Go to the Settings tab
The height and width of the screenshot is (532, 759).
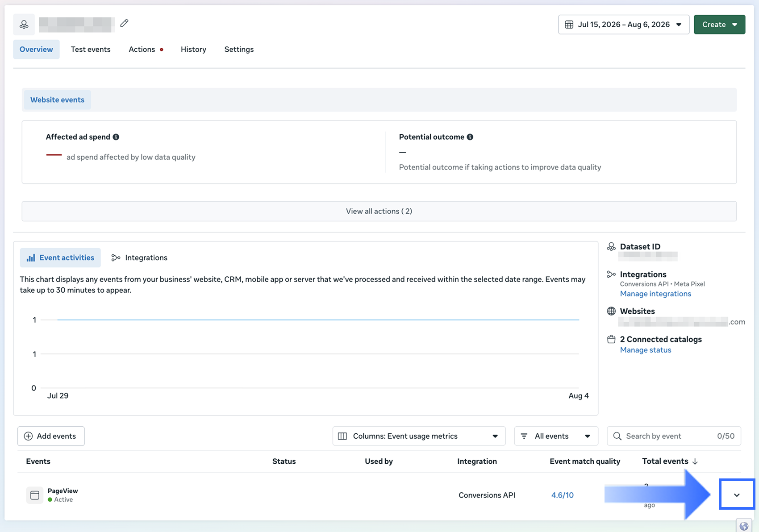[239, 49]
